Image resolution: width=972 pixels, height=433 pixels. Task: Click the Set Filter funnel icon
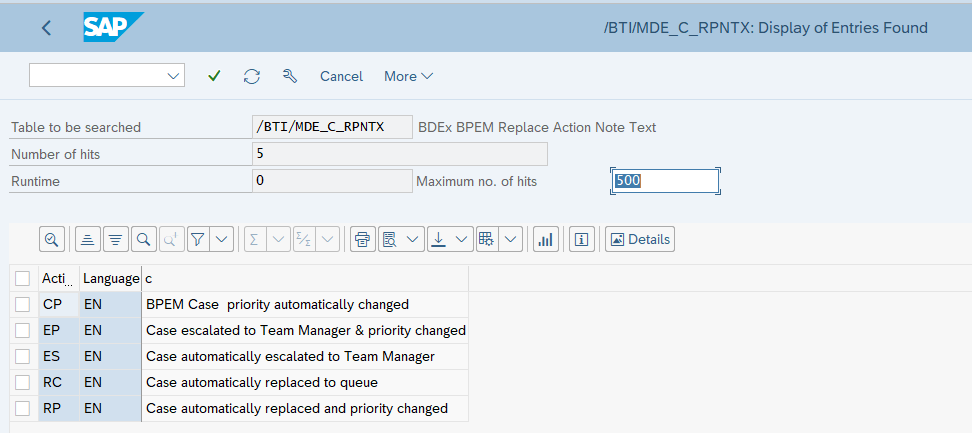click(x=198, y=240)
